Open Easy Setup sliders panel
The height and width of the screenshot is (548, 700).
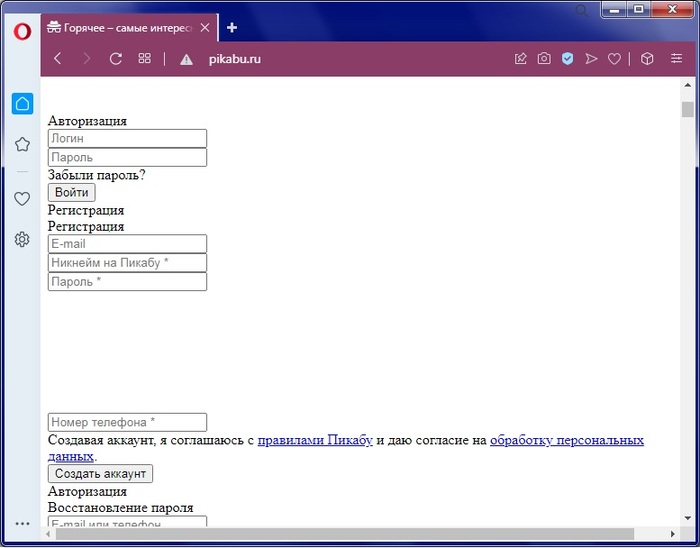[676, 58]
